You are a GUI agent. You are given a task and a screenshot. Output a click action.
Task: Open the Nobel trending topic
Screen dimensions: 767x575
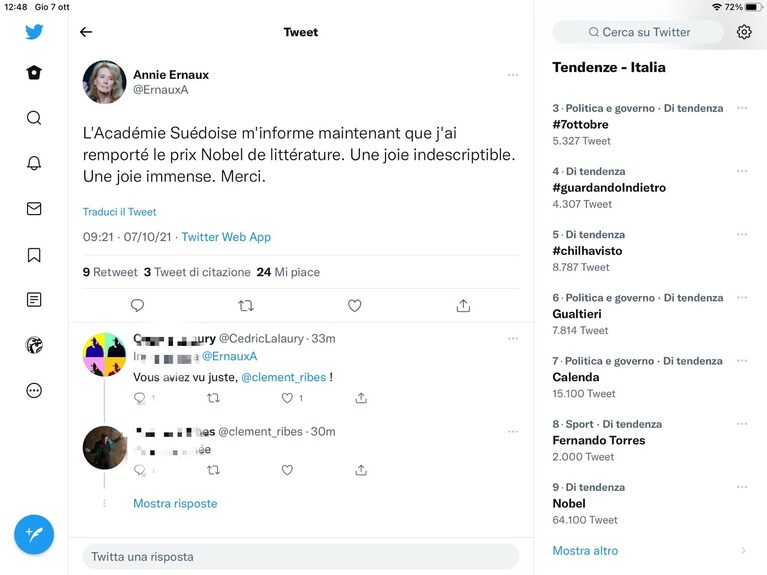tap(569, 504)
